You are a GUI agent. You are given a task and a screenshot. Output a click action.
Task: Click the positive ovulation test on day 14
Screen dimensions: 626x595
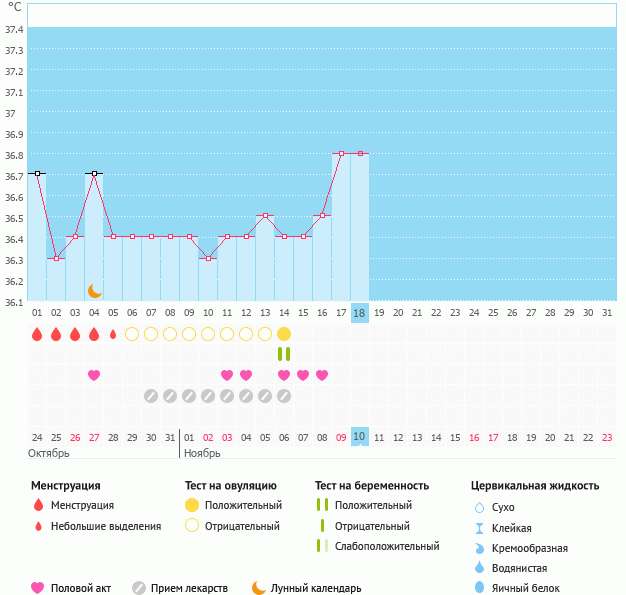(284, 334)
